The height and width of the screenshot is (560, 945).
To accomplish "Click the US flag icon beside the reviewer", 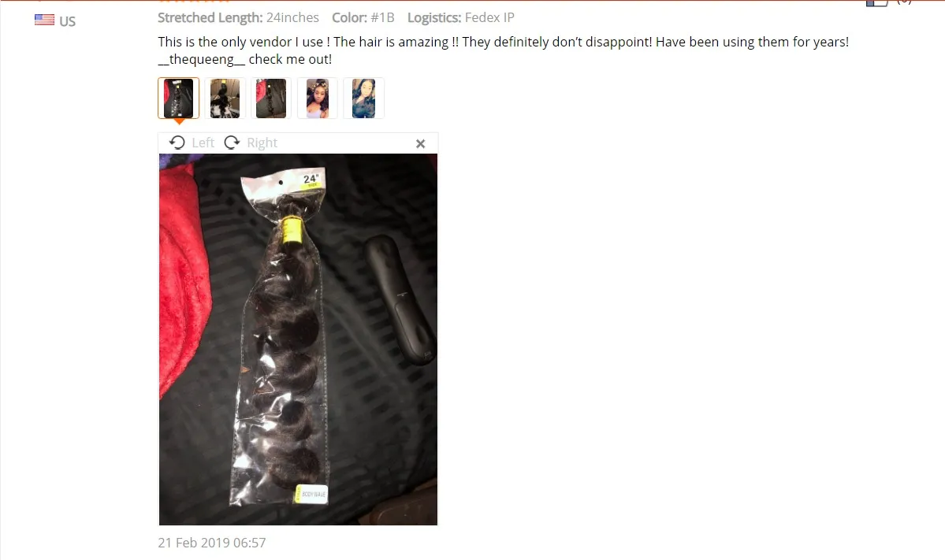I will click(x=45, y=20).
